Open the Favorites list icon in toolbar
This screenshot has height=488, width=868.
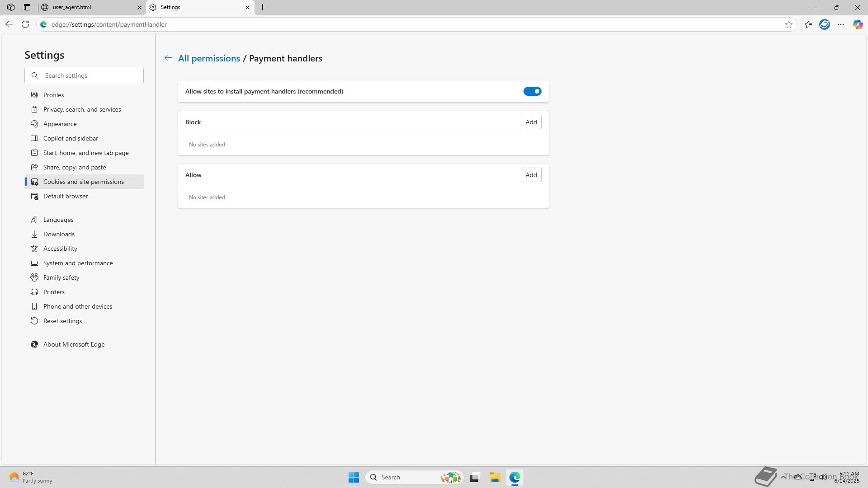[x=808, y=24]
